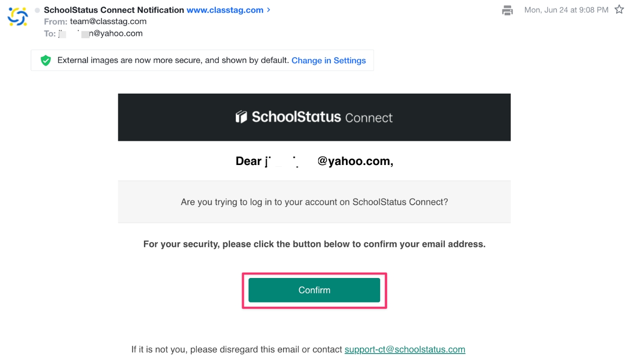
Task: Open Change in Settings link
Action: (328, 61)
